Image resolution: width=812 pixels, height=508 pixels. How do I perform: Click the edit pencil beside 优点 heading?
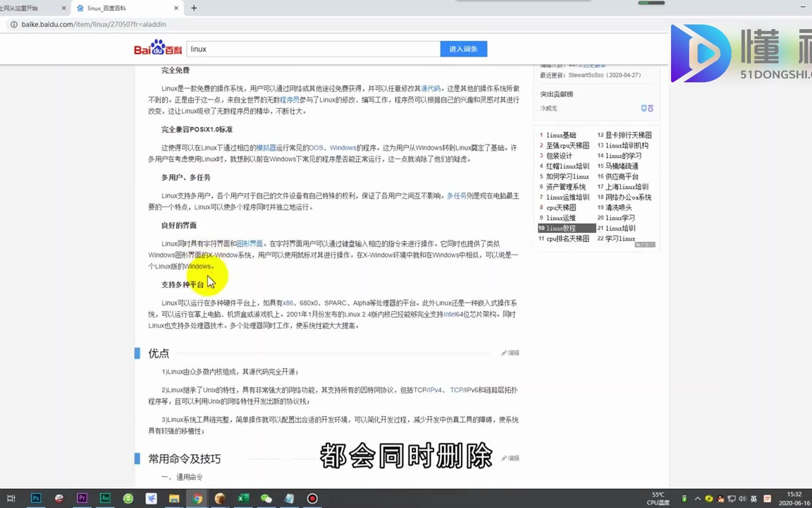click(510, 352)
